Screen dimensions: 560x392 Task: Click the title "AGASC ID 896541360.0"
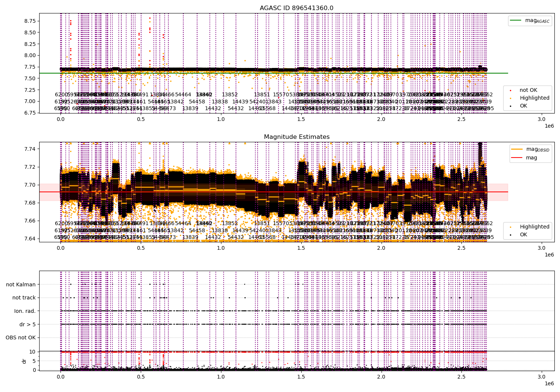(x=296, y=8)
